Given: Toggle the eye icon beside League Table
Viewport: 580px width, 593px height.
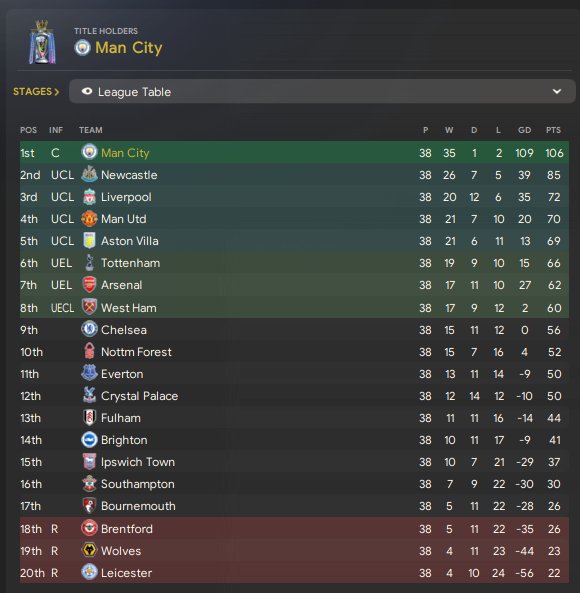Looking at the screenshot, I should pyautogui.click(x=87, y=91).
